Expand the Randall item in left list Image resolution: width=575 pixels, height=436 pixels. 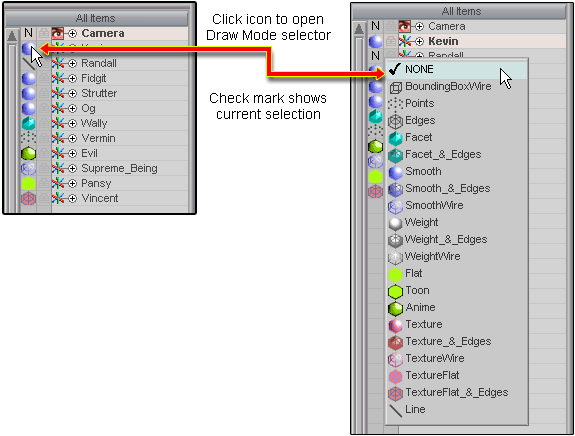(73, 63)
